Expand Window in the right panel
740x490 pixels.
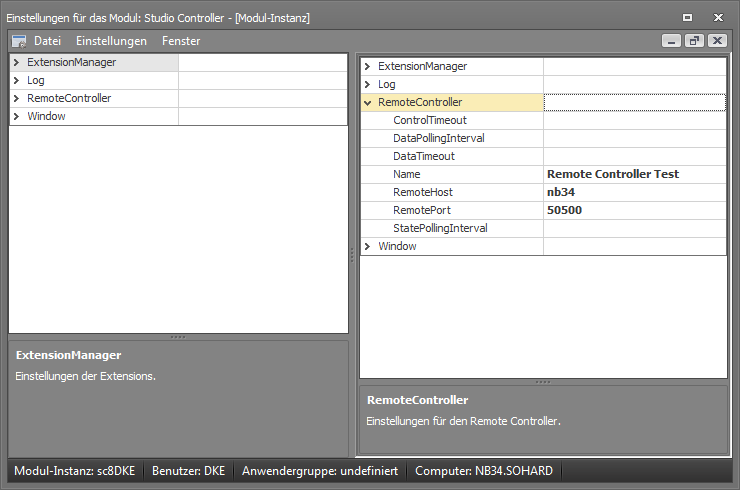point(368,246)
